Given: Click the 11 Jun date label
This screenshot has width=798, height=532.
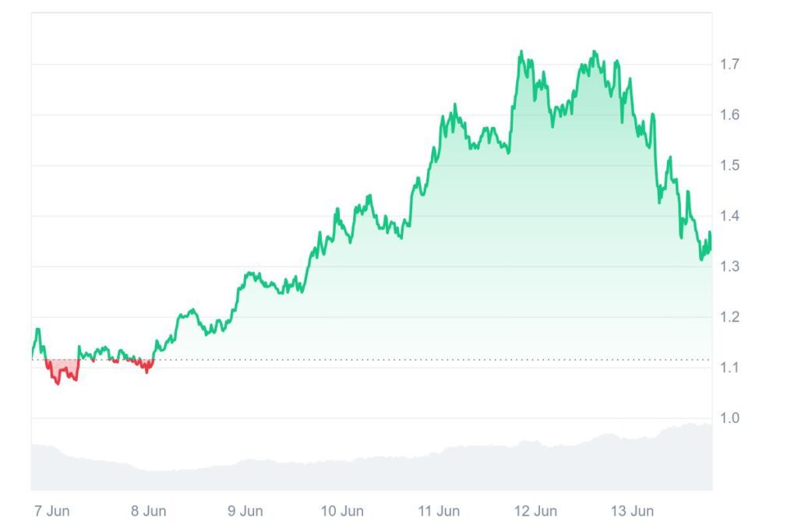Looking at the screenshot, I should [439, 511].
